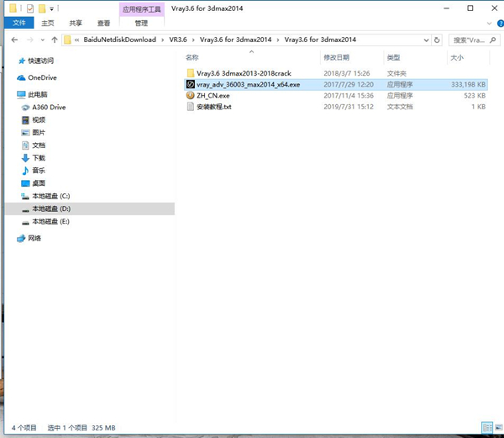Switch to the 查看 ribbon tab
Viewport: 504px width, 438px height.
click(103, 24)
